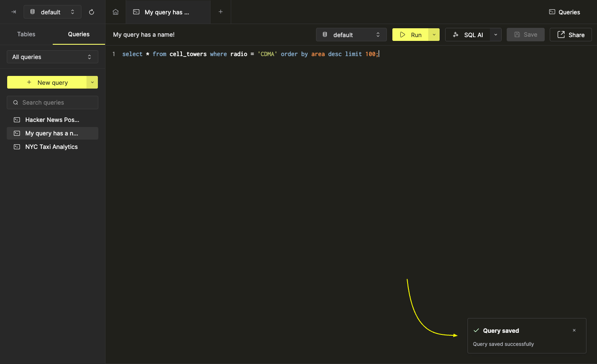Open the default database selector in the toolbar
The image size is (597, 364).
pos(351,35)
